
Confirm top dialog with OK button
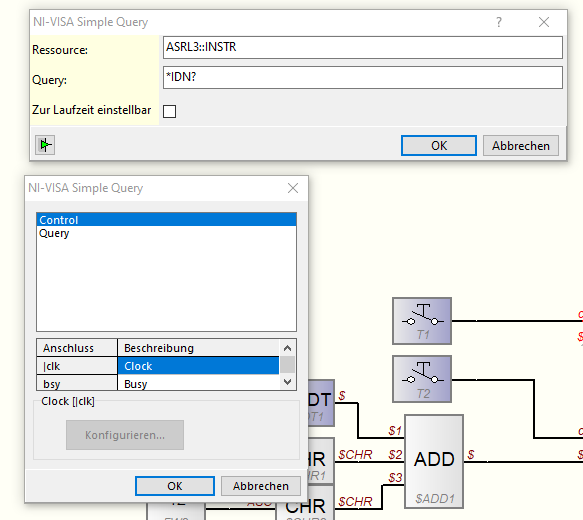[x=439, y=145]
